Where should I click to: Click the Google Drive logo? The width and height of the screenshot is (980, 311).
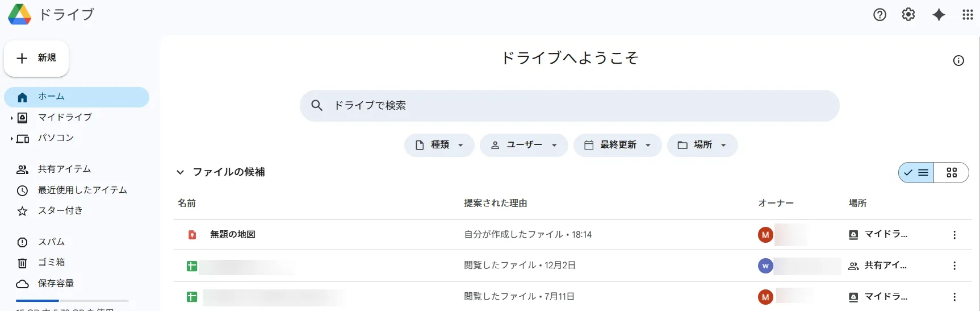[19, 15]
